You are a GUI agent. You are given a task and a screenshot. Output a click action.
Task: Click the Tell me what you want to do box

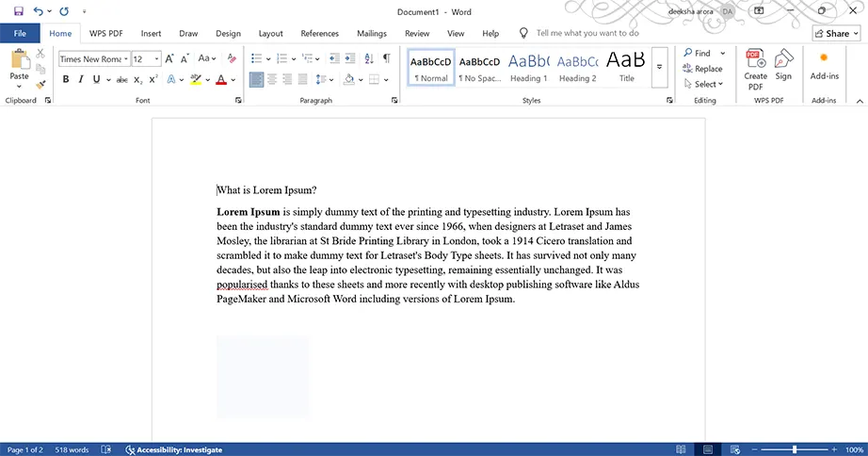coord(587,33)
